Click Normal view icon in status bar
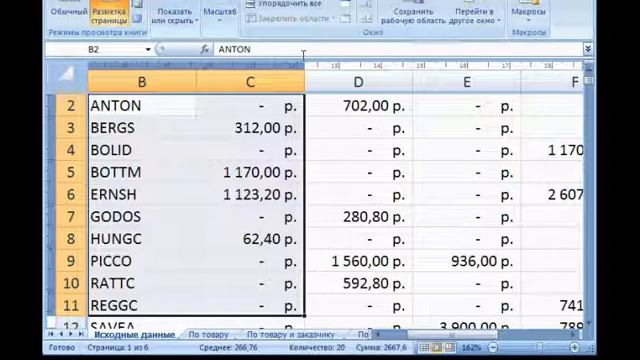Image resolution: width=640 pixels, height=360 pixels. click(x=424, y=348)
